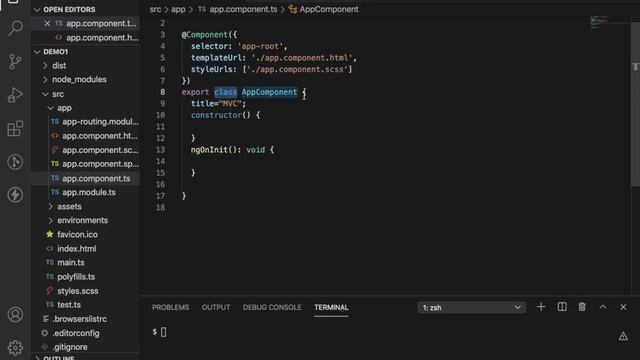Select terminal shell dropdown 1: zsh

click(x=471, y=307)
